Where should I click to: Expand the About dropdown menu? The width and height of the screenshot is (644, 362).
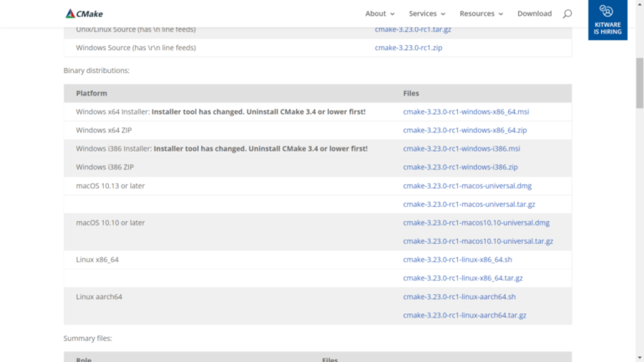(x=380, y=13)
